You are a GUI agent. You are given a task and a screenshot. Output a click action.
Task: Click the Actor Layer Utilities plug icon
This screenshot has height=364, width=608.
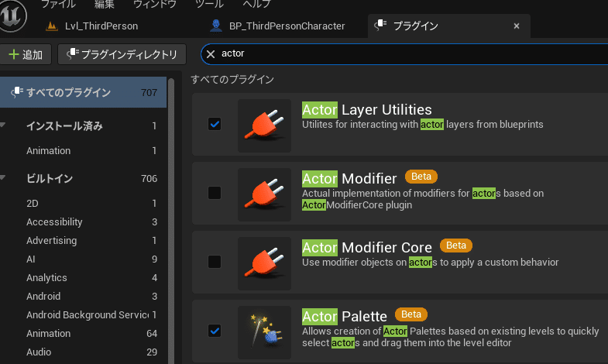(x=264, y=125)
